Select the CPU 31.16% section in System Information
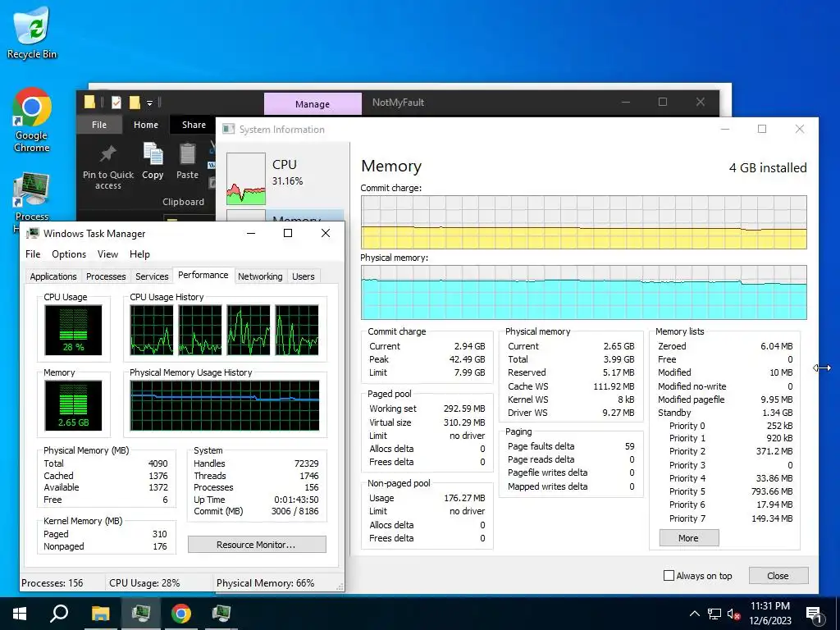The height and width of the screenshot is (630, 840). click(283, 178)
